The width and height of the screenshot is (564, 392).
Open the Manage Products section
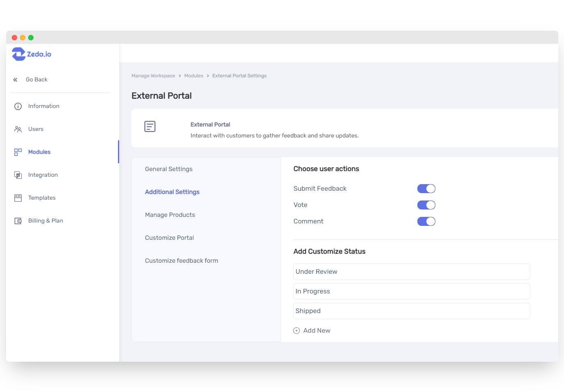click(170, 214)
